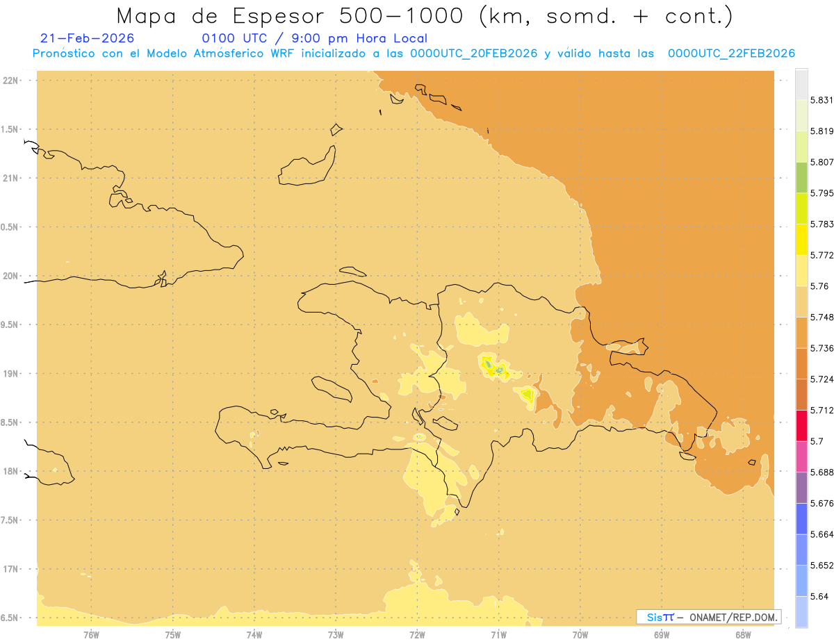Pick the blue legend segment between 5.664 and 5.676

pos(801,519)
